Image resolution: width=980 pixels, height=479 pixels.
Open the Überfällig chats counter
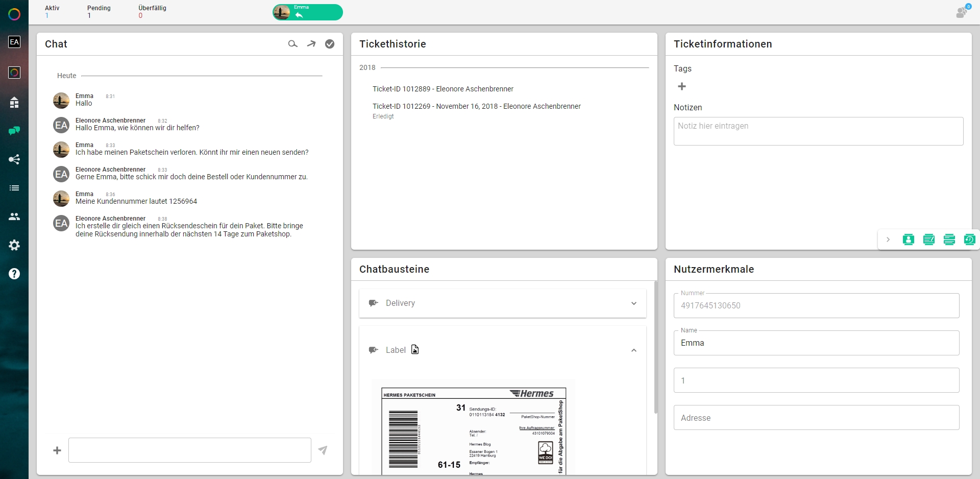(152, 12)
